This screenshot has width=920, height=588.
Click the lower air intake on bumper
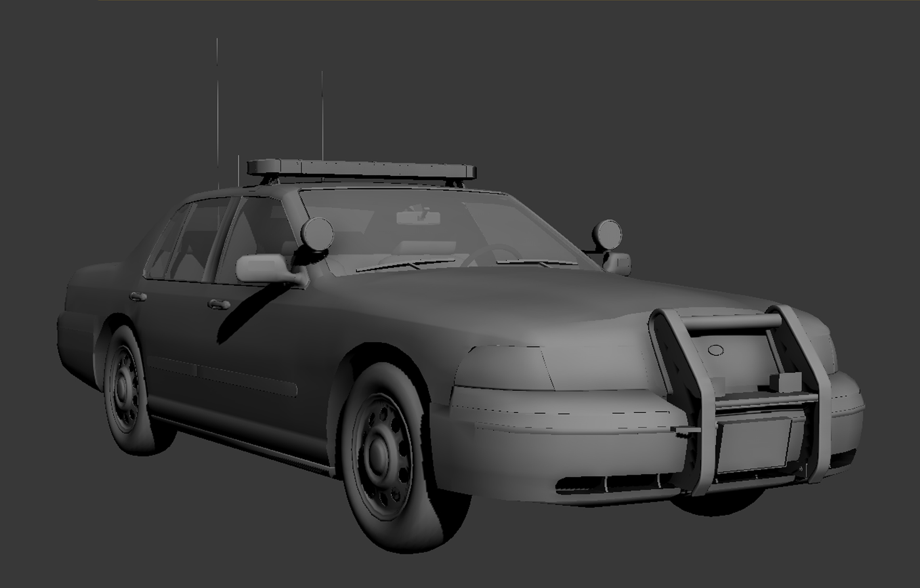point(613,484)
